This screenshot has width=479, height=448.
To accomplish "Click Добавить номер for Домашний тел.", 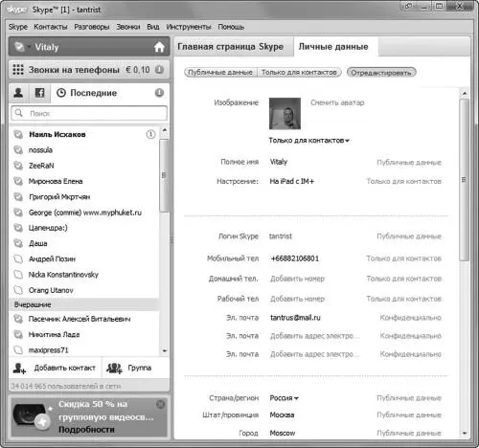I will tap(297, 279).
